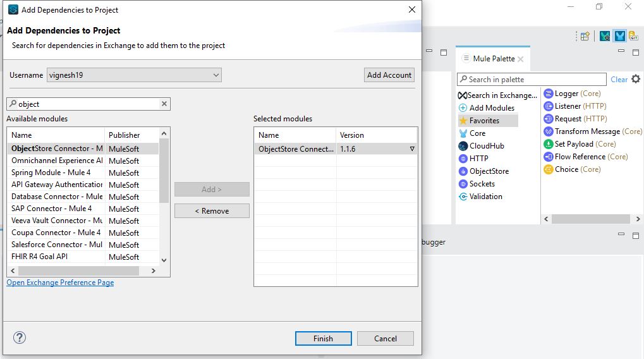
Task: Select Listener (HTTP) in Mule Palette
Action: pos(575,106)
